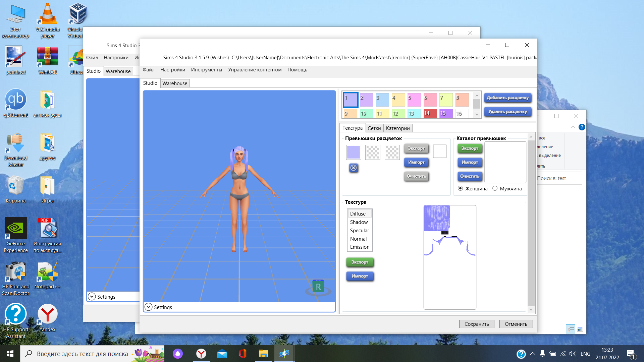
Task: Open the Инструменты menu
Action: pyautogui.click(x=206, y=70)
